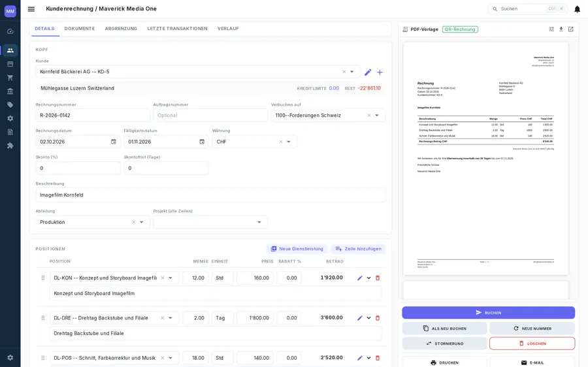The image size is (588, 367).
Task: Switch to Letzte Transaktionen tab
Action: pos(177,29)
